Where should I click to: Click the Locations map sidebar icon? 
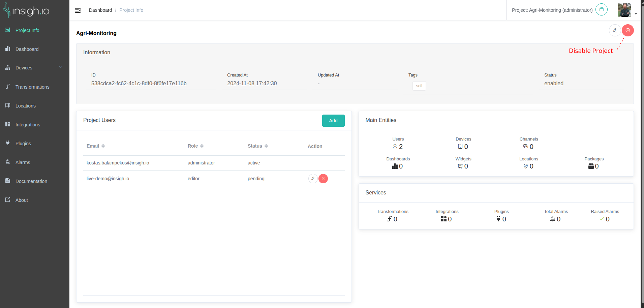(8, 105)
